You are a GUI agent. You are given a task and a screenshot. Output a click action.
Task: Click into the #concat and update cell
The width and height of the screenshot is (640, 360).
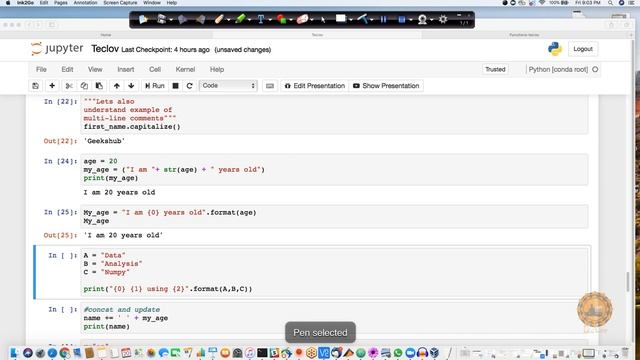pos(335,318)
